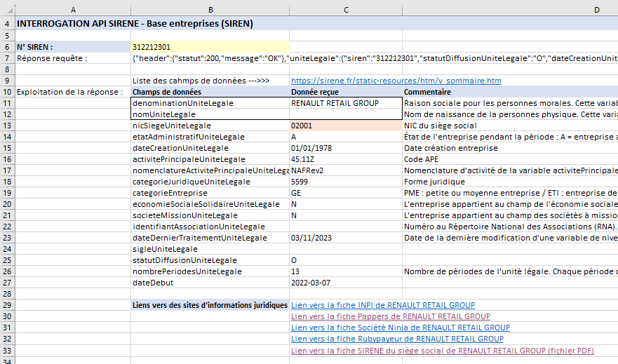
Task: Select the value 13 cell
Action: tap(346, 271)
